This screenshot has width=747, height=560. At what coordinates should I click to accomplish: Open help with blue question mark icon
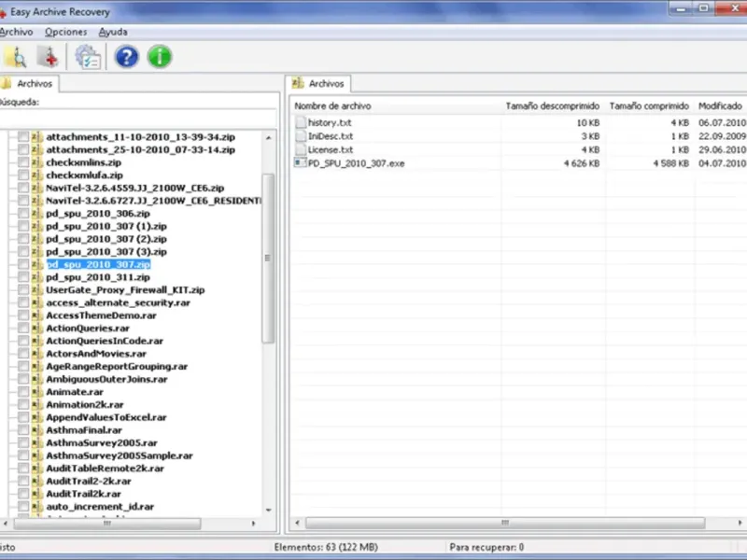(x=127, y=57)
